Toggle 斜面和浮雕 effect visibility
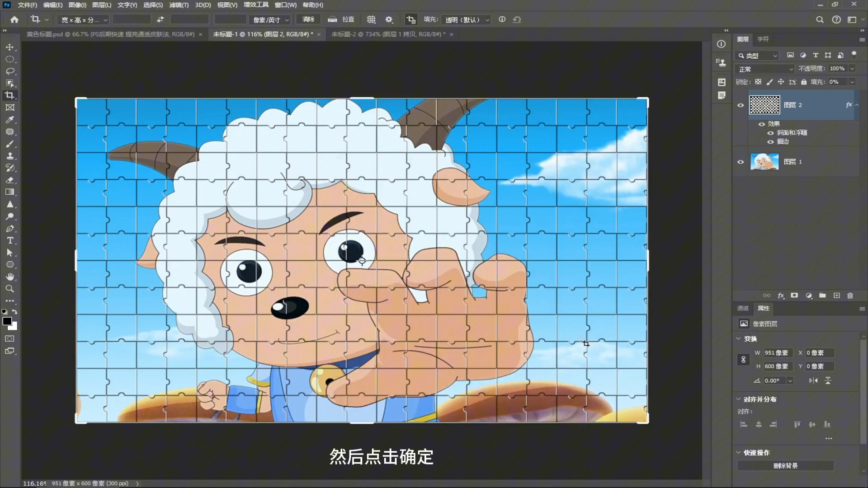Viewport: 868px width, 488px height. tap(770, 133)
